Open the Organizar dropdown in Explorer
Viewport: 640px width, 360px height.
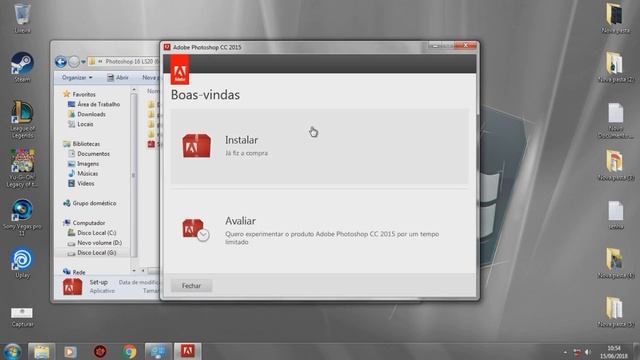(x=77, y=78)
